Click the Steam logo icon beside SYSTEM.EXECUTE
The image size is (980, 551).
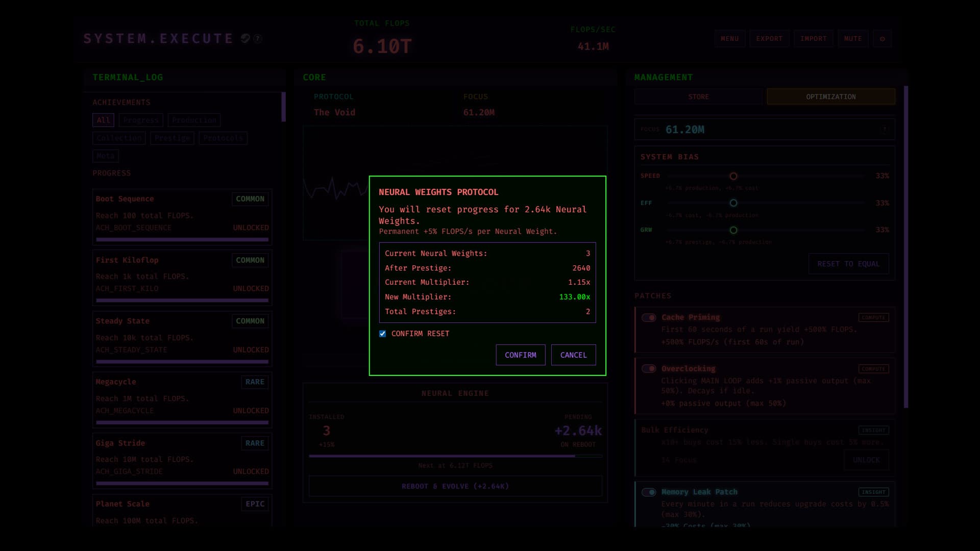(246, 38)
